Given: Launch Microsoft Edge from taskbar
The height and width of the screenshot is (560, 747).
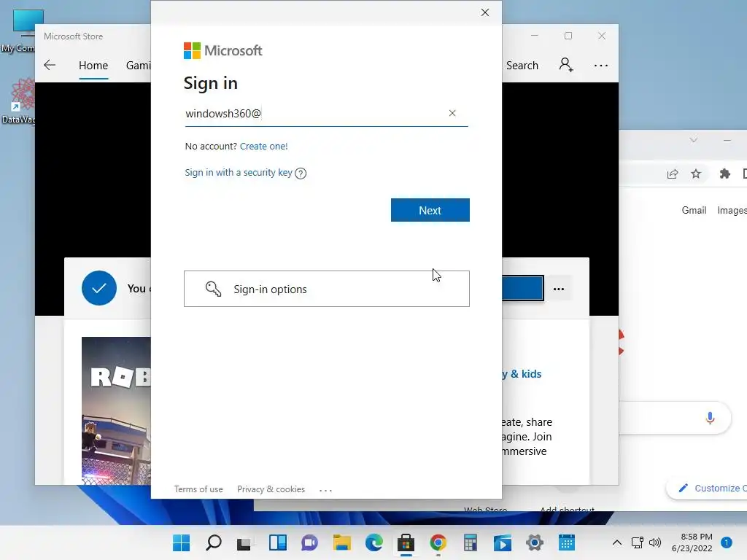Looking at the screenshot, I should (374, 542).
